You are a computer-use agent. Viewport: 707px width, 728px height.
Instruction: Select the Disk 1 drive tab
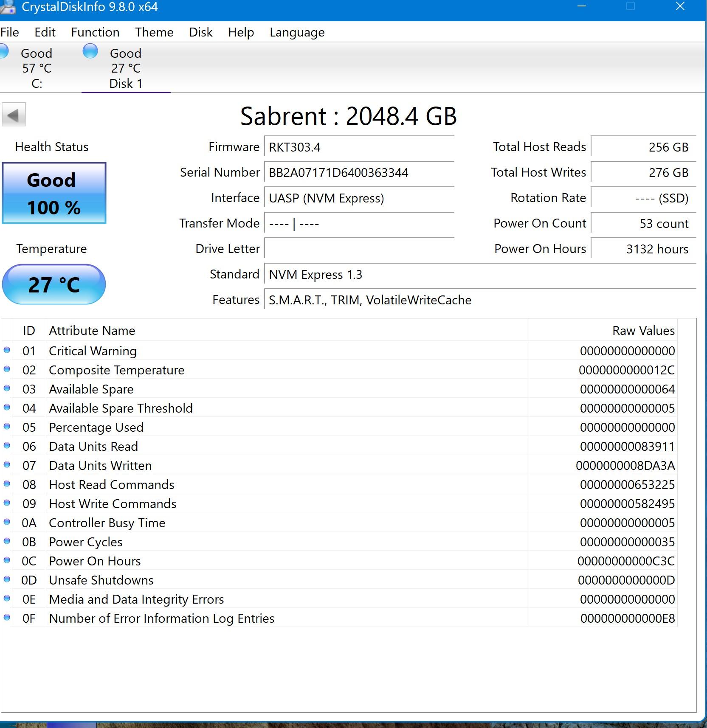pyautogui.click(x=126, y=68)
